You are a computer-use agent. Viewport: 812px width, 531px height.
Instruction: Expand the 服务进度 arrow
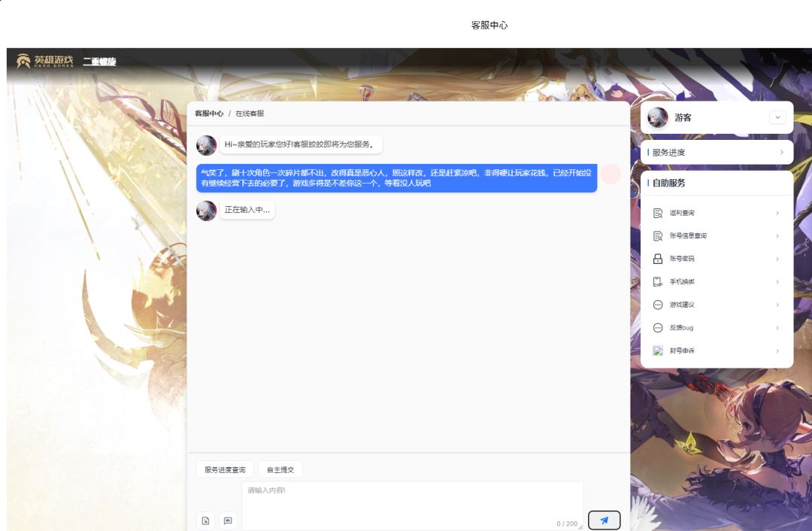[x=781, y=153]
